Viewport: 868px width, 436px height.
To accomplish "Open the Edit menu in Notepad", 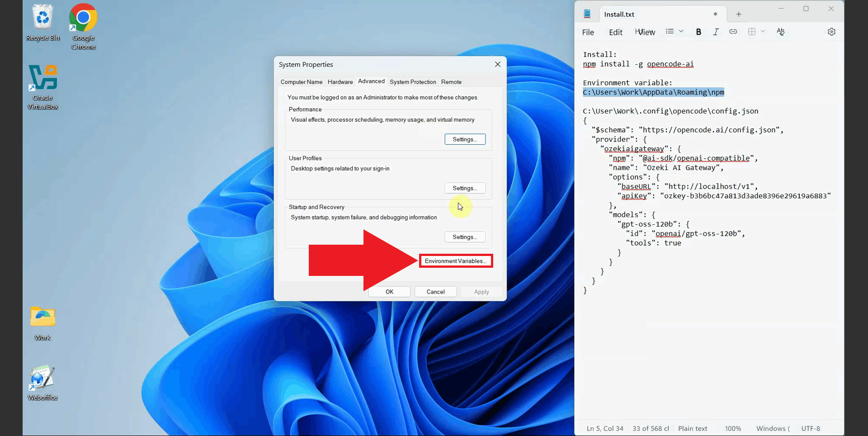I will pyautogui.click(x=615, y=32).
